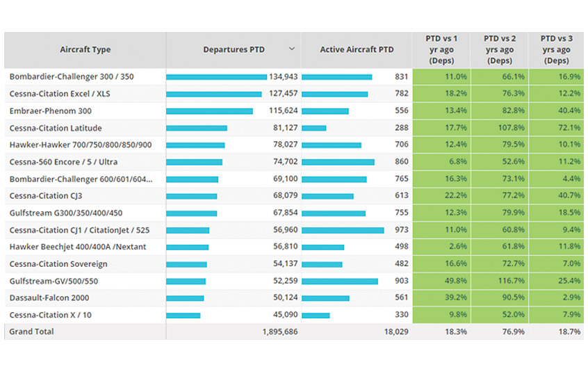
Task: Click the Active Aircraft PTD column header
Action: pyautogui.click(x=356, y=50)
